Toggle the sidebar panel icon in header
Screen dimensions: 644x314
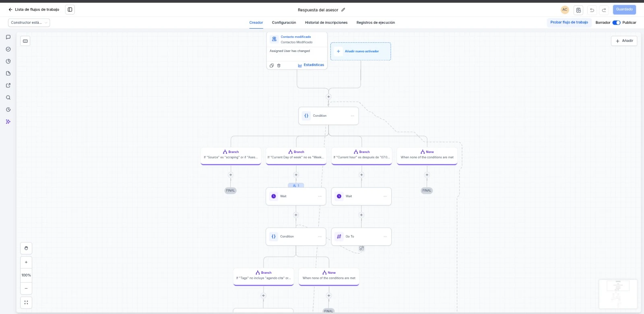pyautogui.click(x=70, y=10)
